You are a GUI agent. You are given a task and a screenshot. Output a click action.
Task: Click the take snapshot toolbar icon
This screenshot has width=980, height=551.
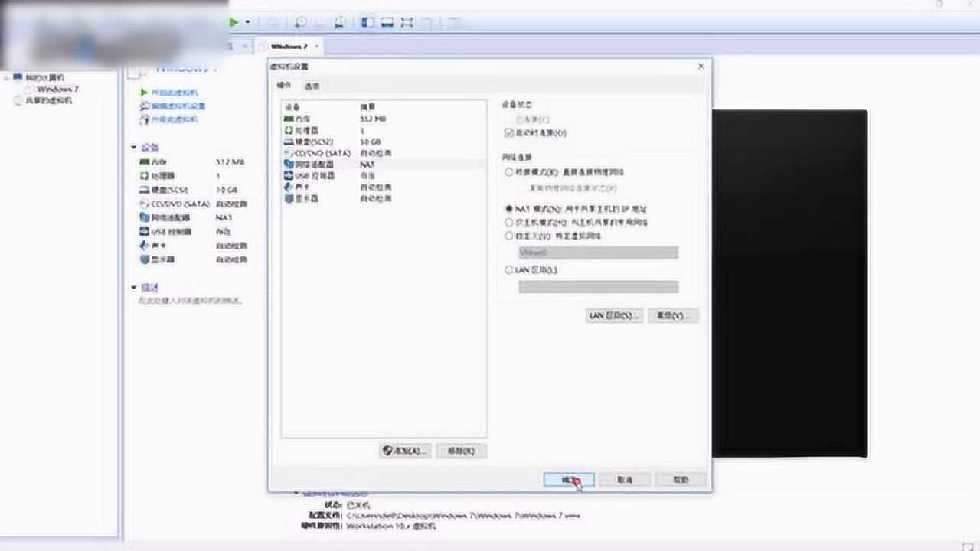(301, 22)
